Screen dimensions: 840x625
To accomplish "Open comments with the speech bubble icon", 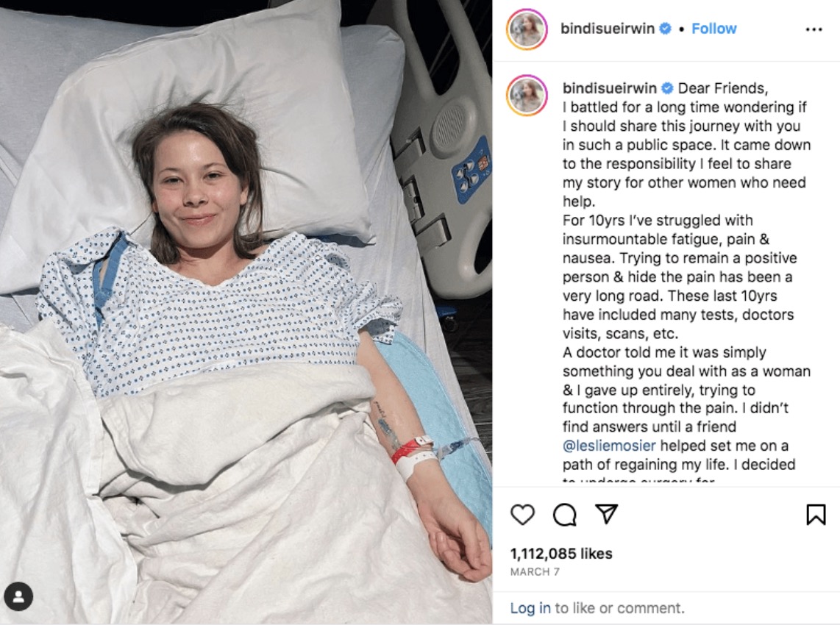I will pos(565,515).
